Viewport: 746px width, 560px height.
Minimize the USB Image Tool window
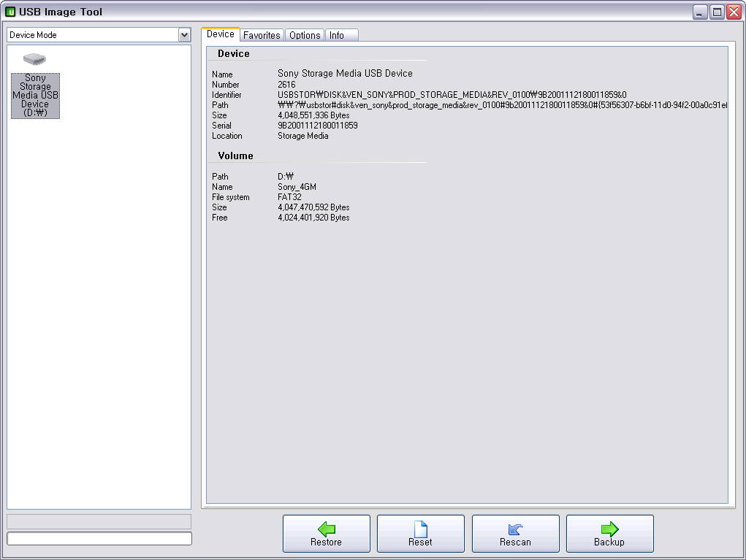[x=699, y=12]
